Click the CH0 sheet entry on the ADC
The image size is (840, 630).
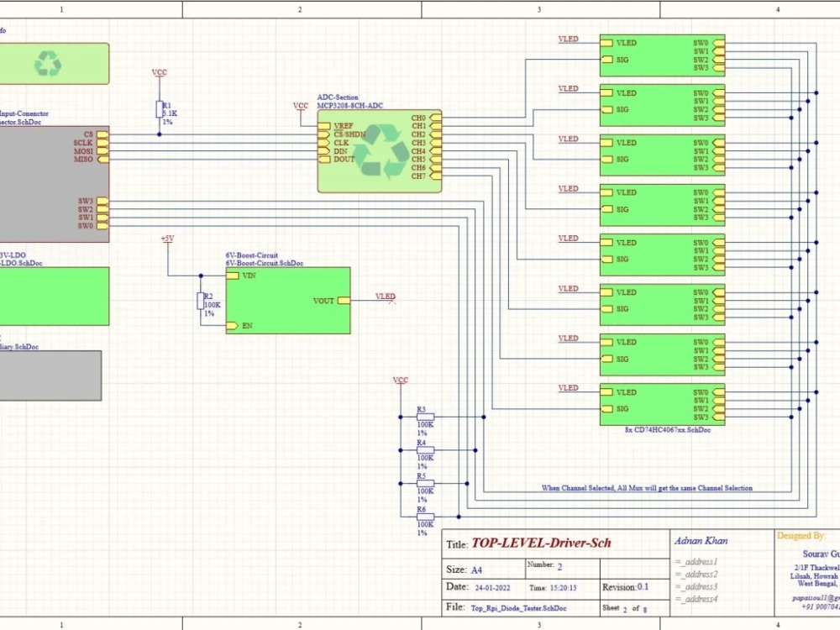tap(433, 118)
